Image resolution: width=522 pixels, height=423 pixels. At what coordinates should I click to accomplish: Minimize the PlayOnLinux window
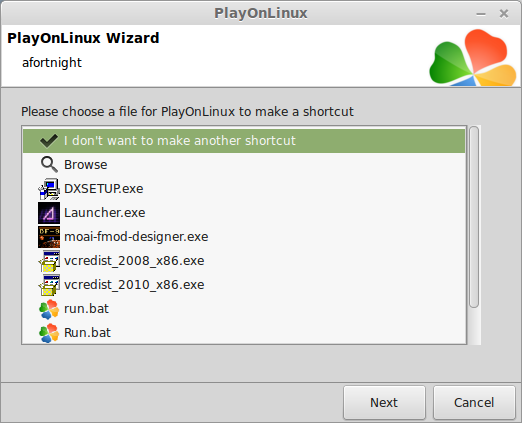(x=481, y=14)
